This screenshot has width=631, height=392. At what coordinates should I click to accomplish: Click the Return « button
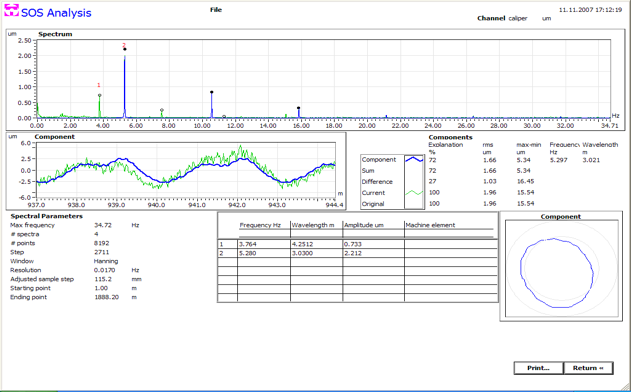588,368
